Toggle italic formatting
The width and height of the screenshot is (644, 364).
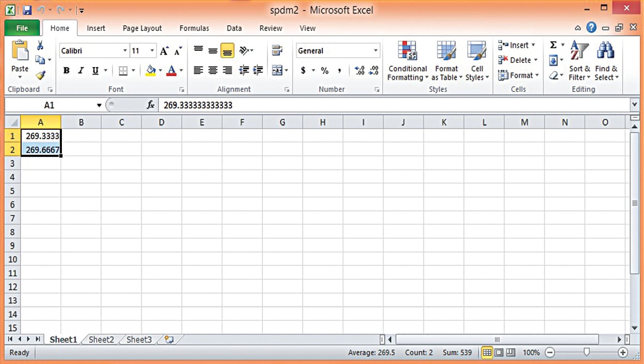coord(80,70)
